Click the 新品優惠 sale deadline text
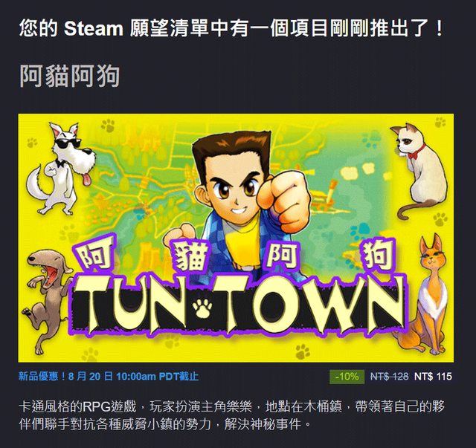This screenshot has width=476, height=448. pos(109,377)
